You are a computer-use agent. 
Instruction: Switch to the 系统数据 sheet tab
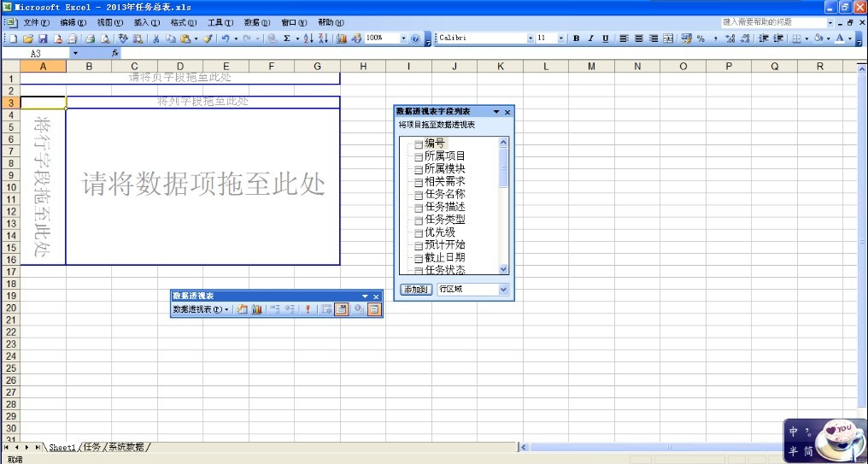(126, 447)
